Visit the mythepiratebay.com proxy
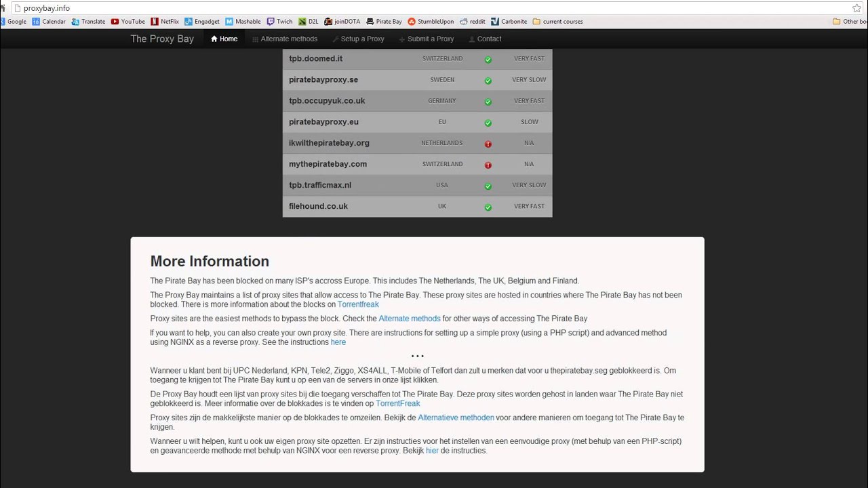Image resolution: width=868 pixels, height=488 pixels. [x=328, y=163]
